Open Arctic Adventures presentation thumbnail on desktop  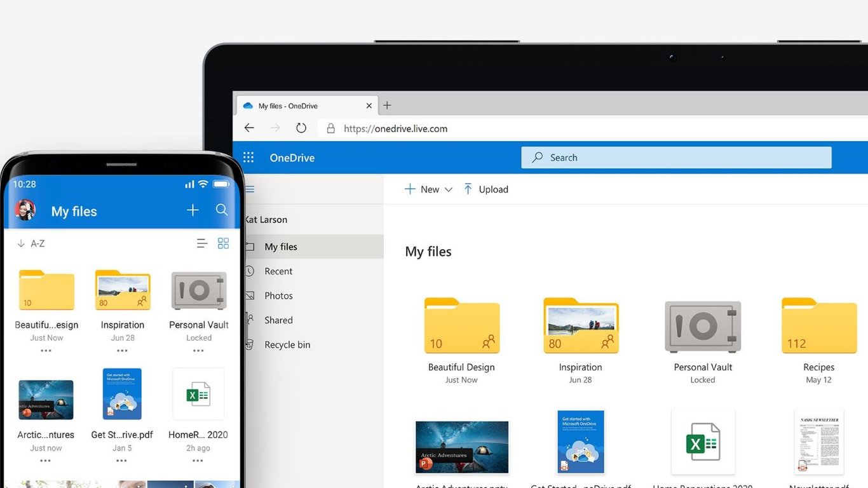[462, 447]
